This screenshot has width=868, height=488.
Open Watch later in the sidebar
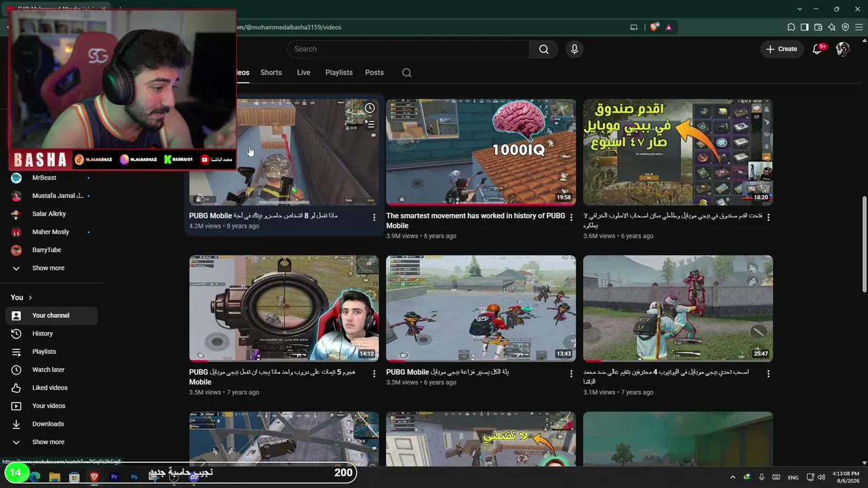tap(52, 369)
